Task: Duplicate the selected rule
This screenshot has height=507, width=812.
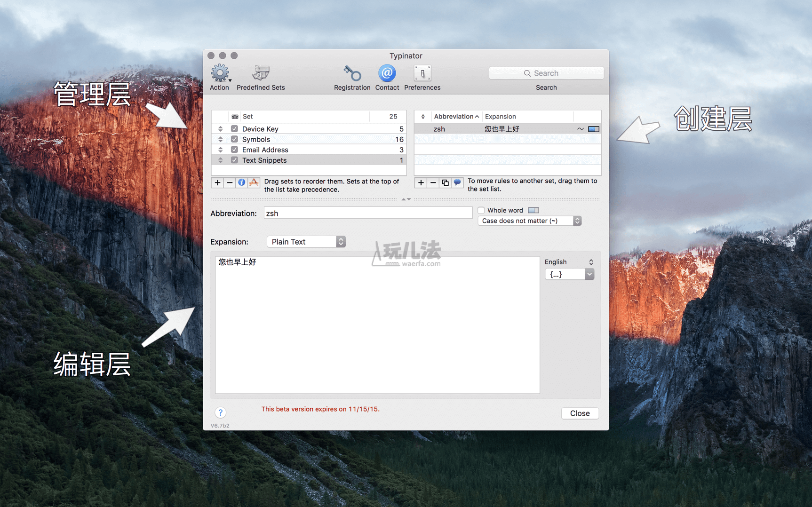Action: point(445,182)
